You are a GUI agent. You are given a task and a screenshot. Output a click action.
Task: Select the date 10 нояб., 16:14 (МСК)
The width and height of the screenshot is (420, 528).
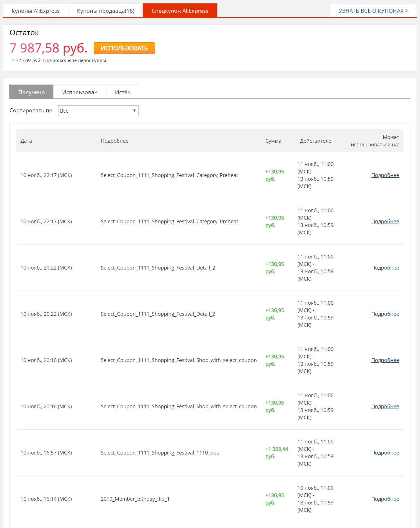tap(46, 499)
